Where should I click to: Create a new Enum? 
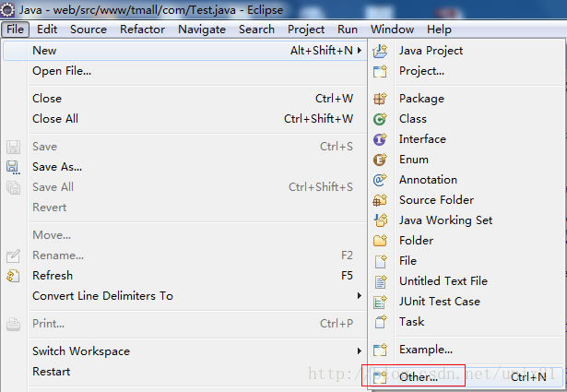(x=467, y=160)
